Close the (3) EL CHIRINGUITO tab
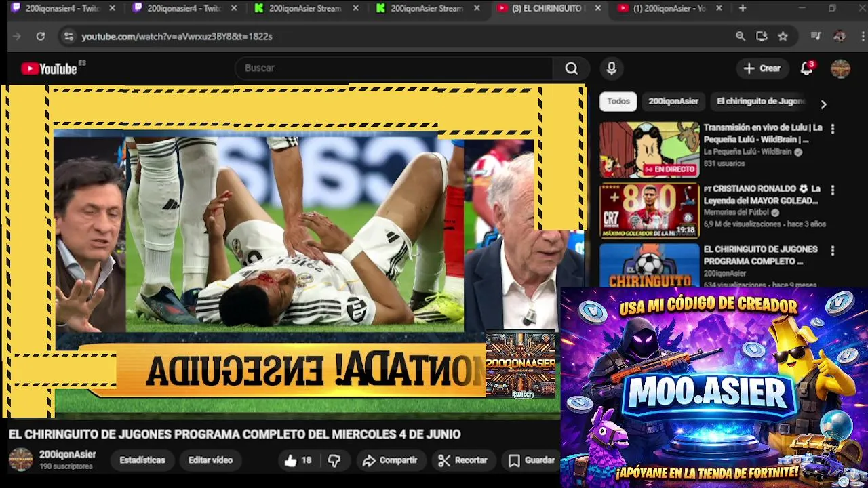This screenshot has height=488, width=868. tap(597, 8)
